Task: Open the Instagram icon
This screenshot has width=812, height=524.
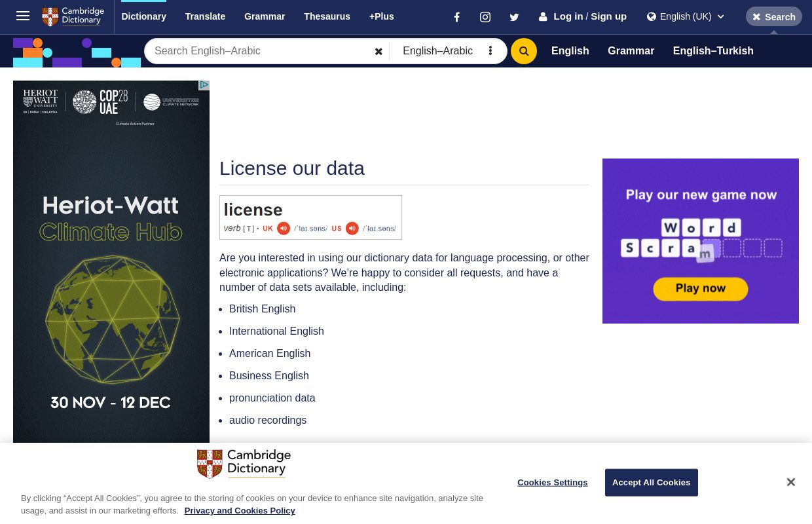Action: pos(485,17)
